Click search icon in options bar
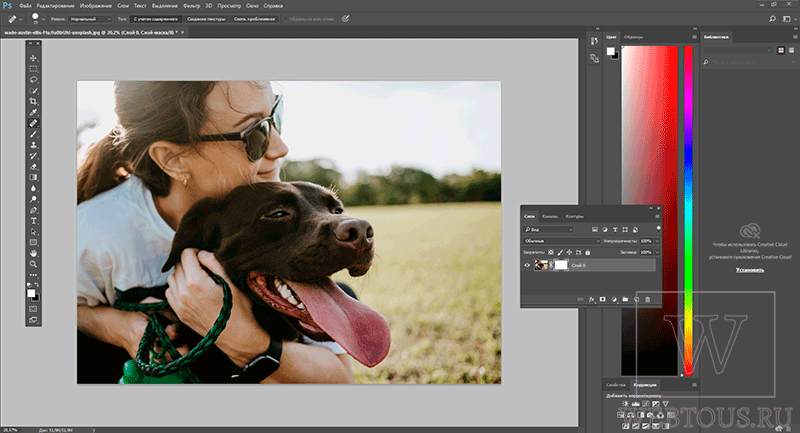Screen dimensions: 800x433 tap(772, 19)
